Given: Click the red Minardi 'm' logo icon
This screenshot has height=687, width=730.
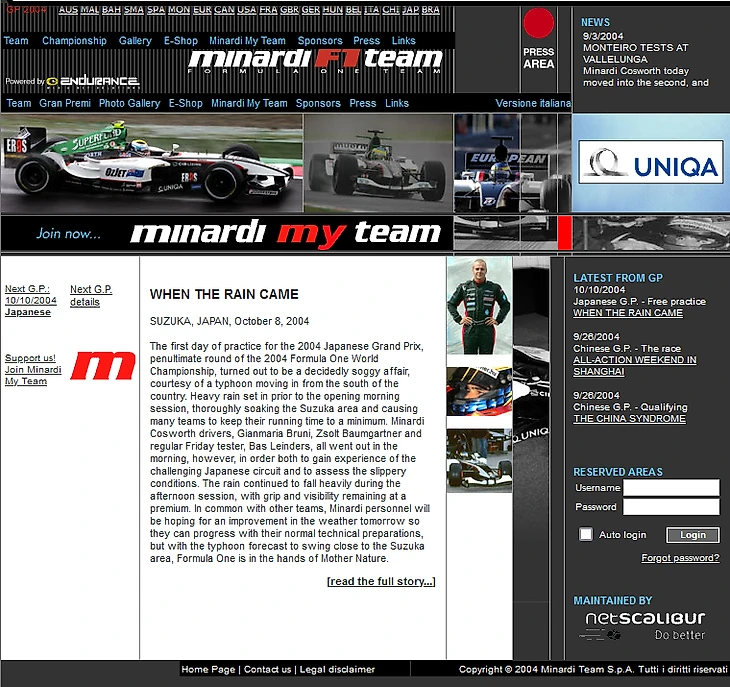Looking at the screenshot, I should click(103, 366).
